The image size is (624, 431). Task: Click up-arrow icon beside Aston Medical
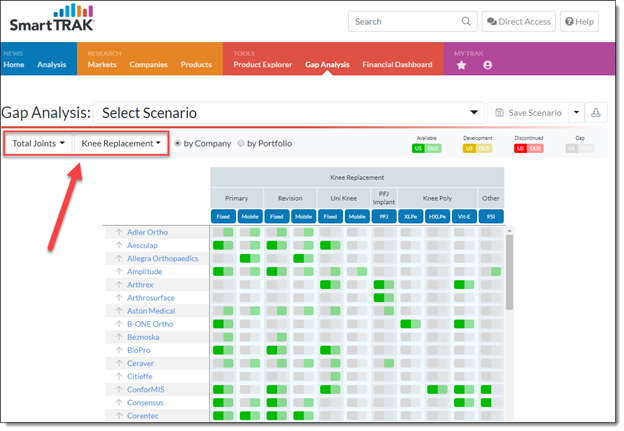click(119, 311)
